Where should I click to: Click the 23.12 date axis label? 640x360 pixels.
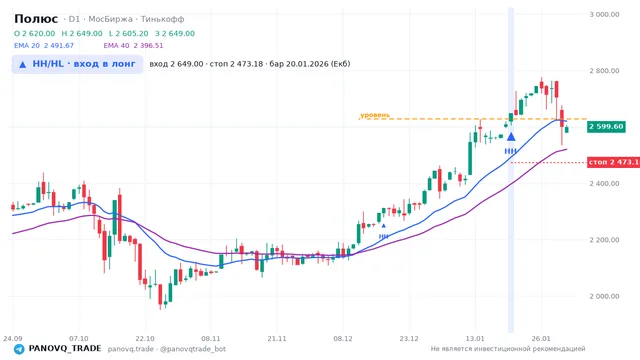(x=409, y=338)
